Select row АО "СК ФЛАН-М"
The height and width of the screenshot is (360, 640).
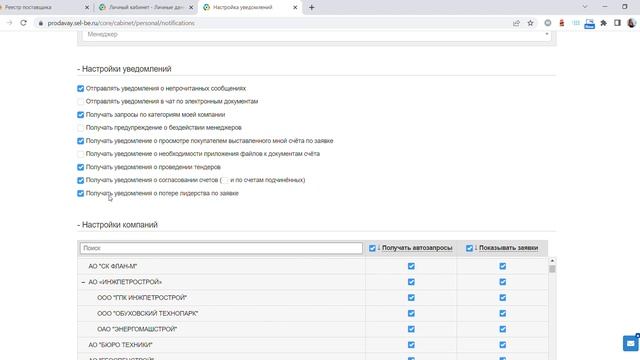[x=312, y=266]
